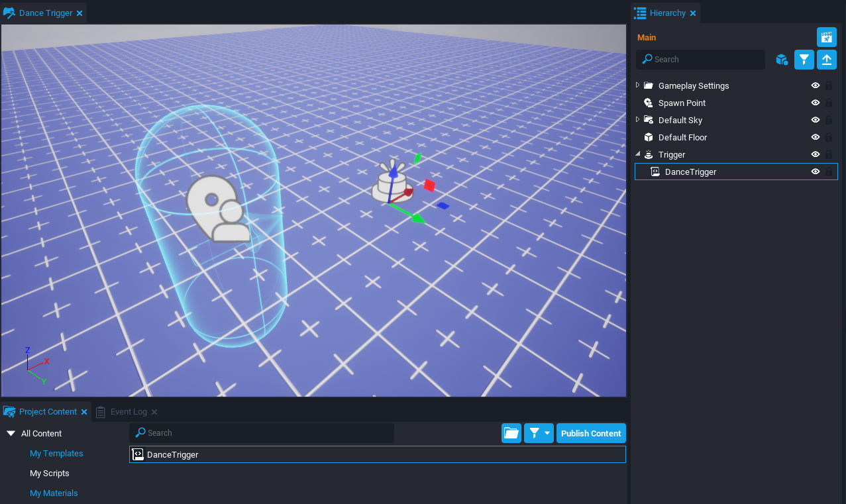Collapse the Trigger tree item
Screen dimensions: 846x504
[638, 154]
